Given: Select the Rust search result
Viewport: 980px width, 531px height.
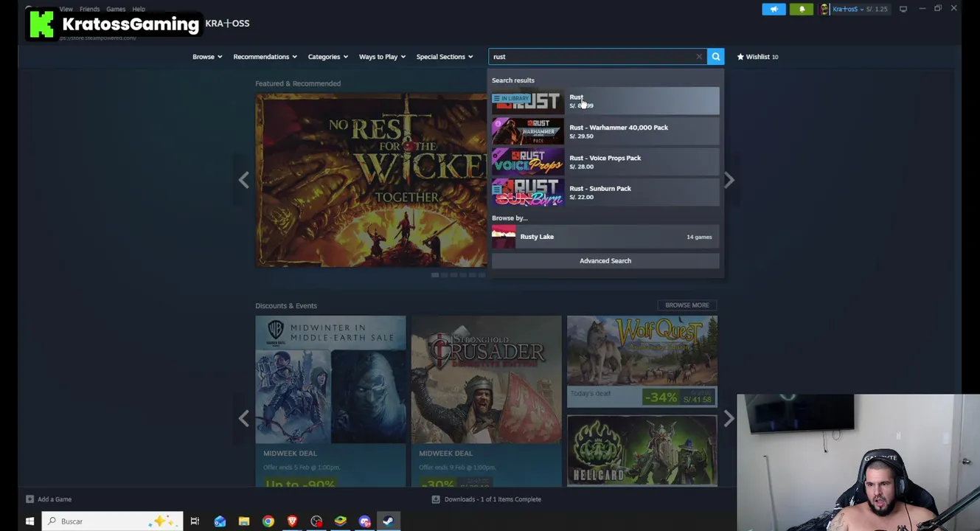Looking at the screenshot, I should point(605,101).
